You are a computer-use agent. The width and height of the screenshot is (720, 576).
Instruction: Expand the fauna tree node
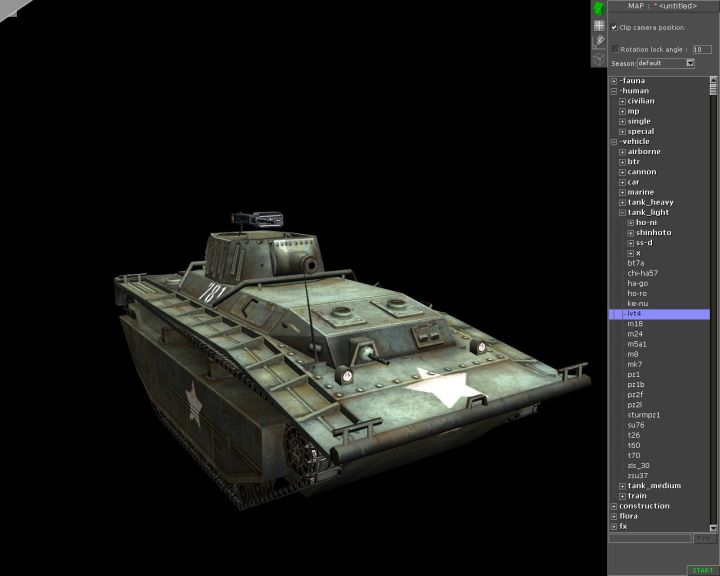click(614, 81)
